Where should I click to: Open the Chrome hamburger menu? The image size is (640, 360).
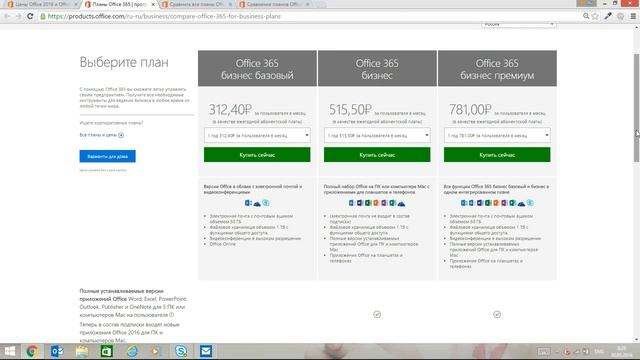click(633, 16)
